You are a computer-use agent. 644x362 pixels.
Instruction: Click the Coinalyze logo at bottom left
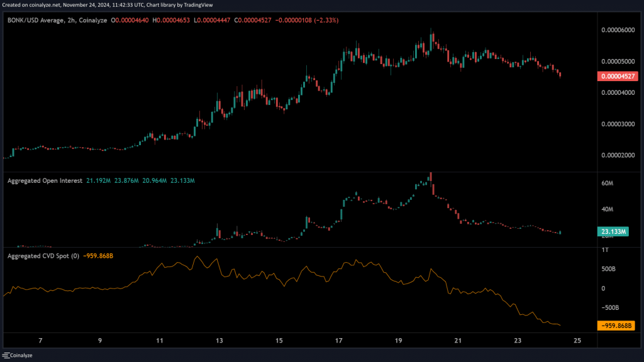click(17, 356)
